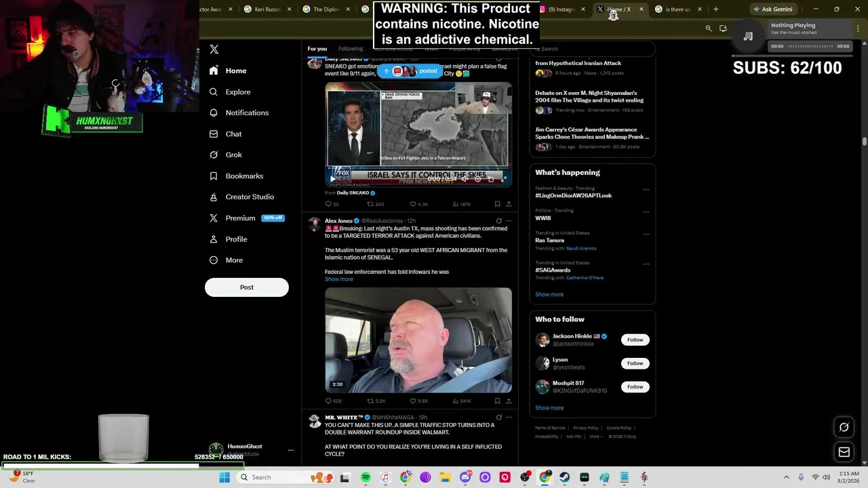868x488 pixels.
Task: Open Chat from sidebar
Action: click(x=225, y=134)
